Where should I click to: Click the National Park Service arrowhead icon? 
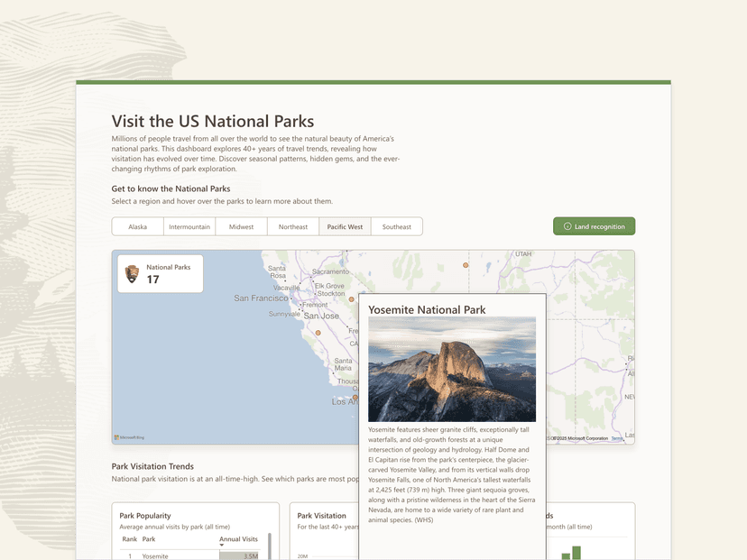click(x=133, y=273)
